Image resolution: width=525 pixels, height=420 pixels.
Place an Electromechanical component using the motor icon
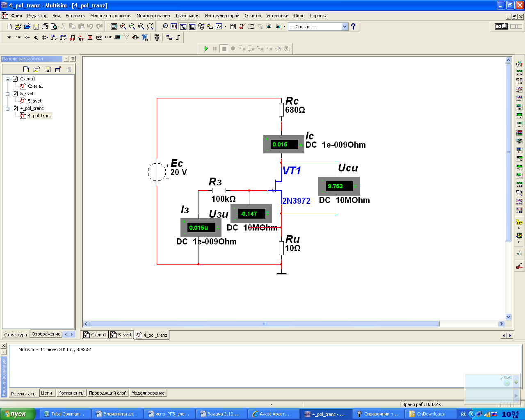point(135,37)
